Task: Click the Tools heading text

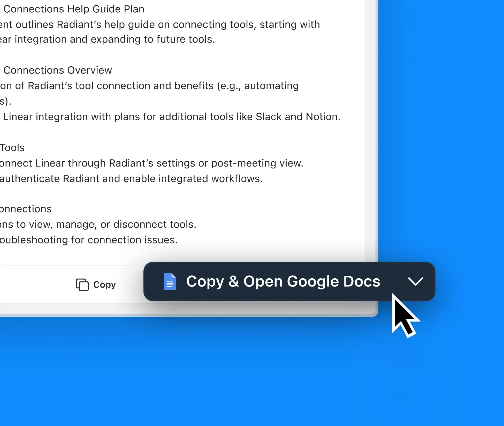Action: coord(12,148)
